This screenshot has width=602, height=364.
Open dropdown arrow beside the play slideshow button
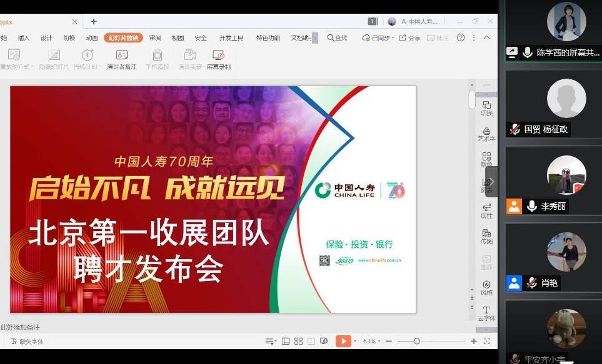coord(355,342)
